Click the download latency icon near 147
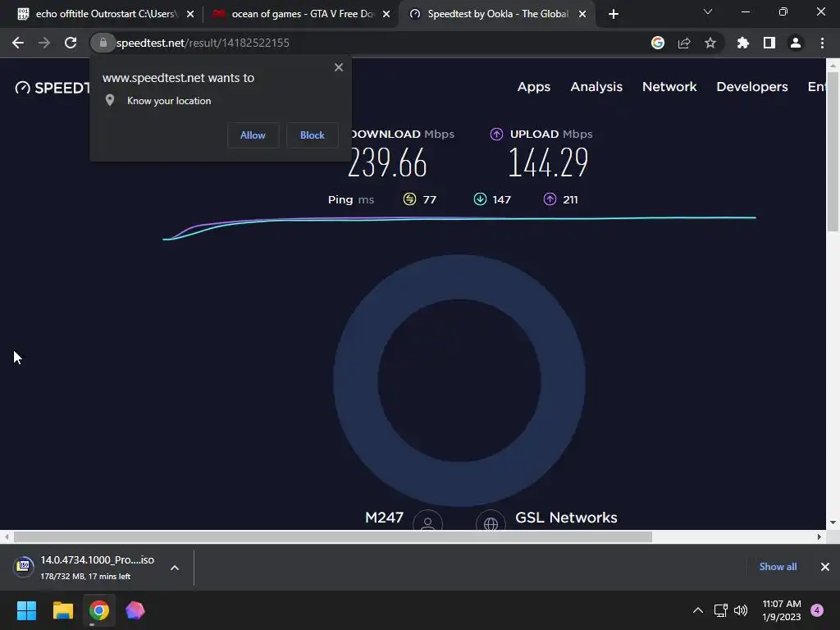 click(480, 199)
